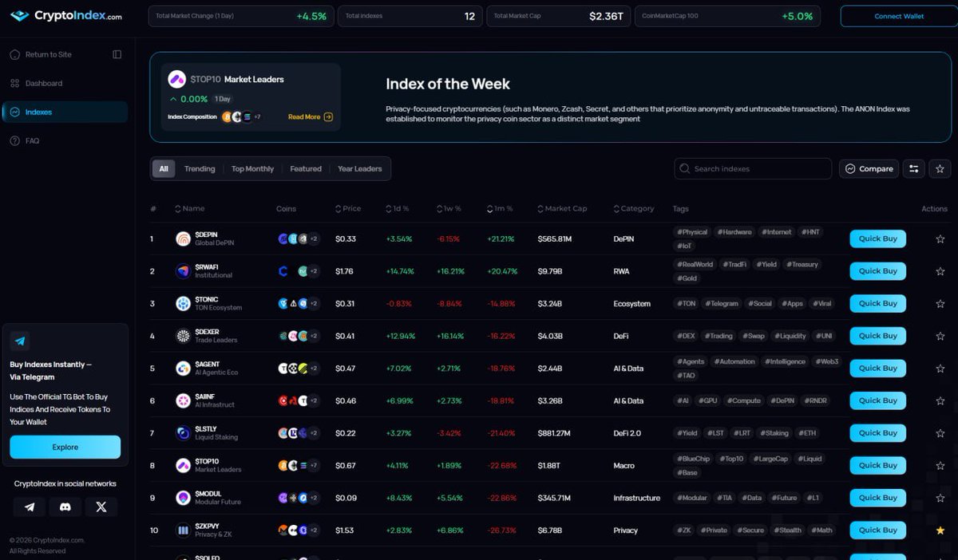
Task: Open the X social network icon
Action: 101,507
